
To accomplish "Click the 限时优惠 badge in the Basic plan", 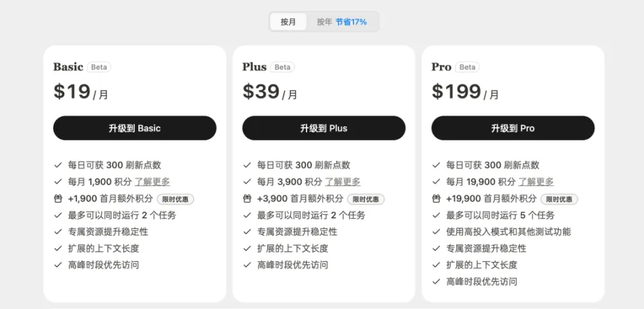I will click(175, 200).
